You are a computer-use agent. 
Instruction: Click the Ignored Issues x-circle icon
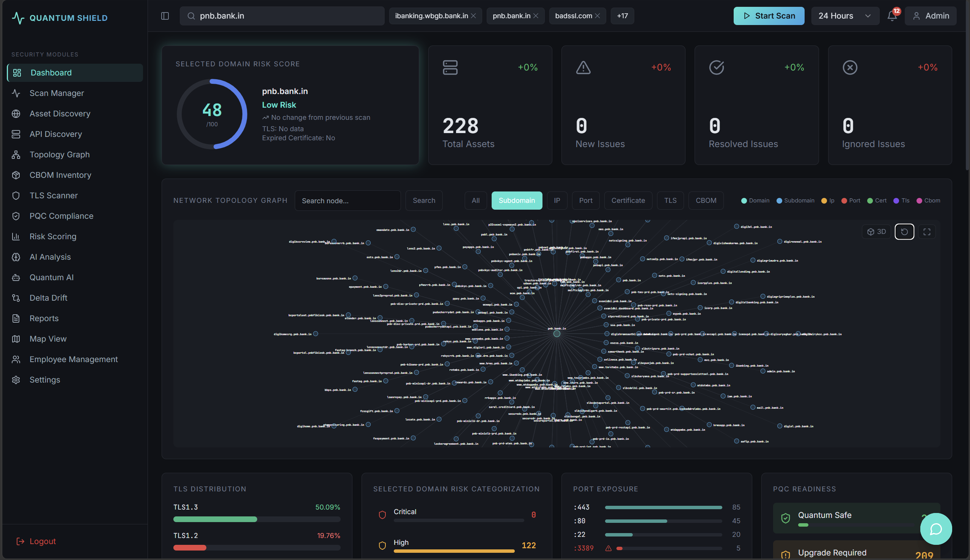tap(850, 67)
